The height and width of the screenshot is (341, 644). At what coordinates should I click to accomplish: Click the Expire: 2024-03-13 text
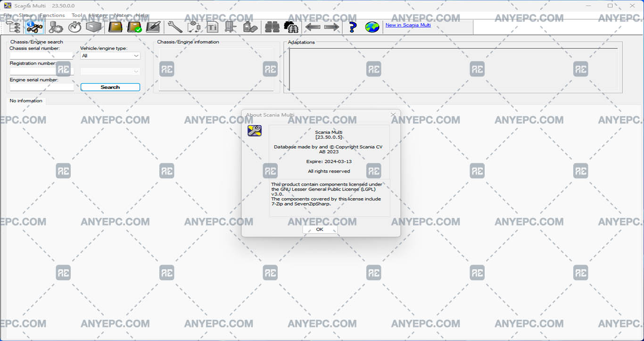[329, 161]
